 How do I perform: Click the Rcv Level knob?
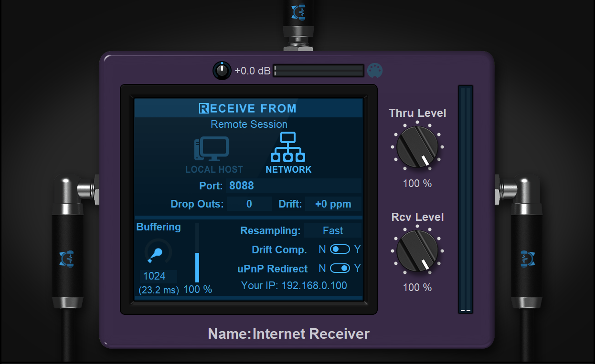(417, 250)
